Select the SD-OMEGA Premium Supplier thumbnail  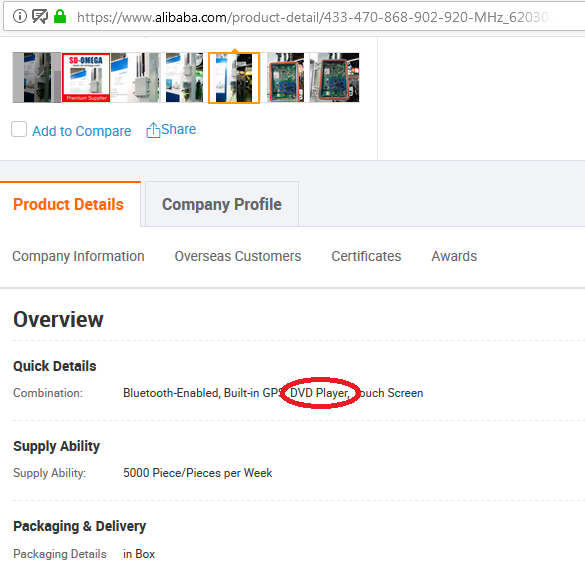(86, 78)
